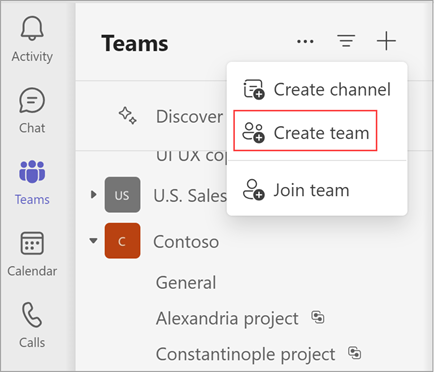Open the General channel

coord(186,283)
